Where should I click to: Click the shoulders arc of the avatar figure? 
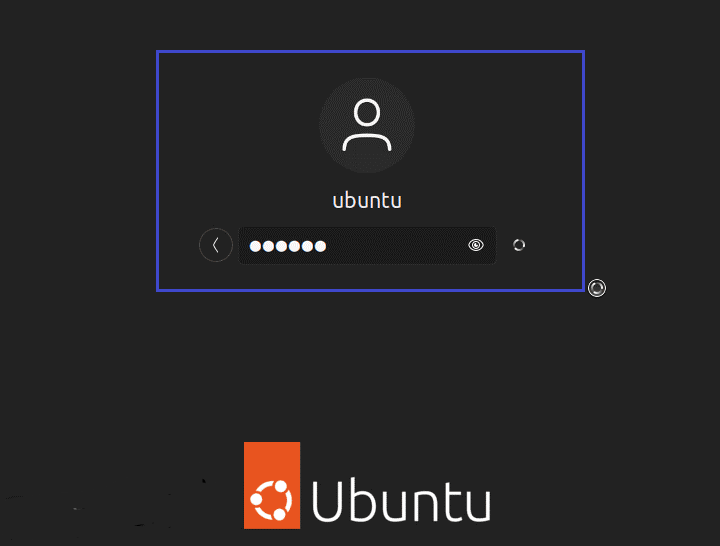(367, 142)
